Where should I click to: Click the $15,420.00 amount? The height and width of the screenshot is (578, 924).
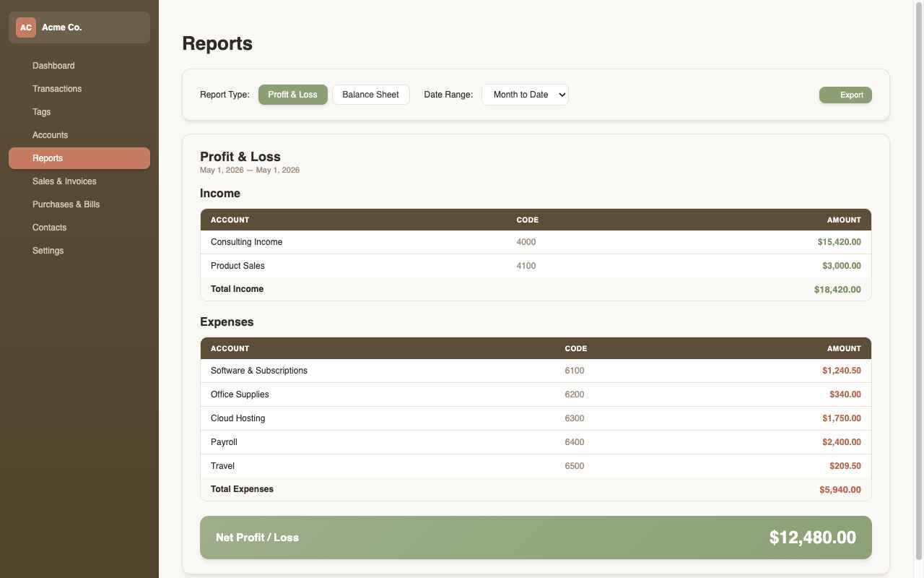coord(840,242)
